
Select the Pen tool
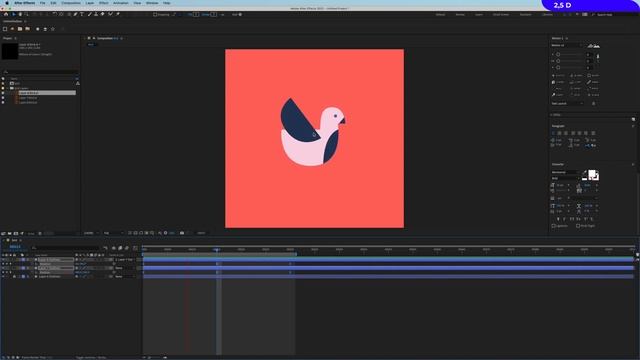pos(75,14)
